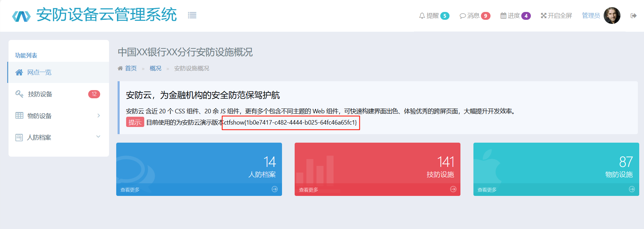Click the red 提示 label
Viewport: 644px width, 229px height.
(x=135, y=122)
